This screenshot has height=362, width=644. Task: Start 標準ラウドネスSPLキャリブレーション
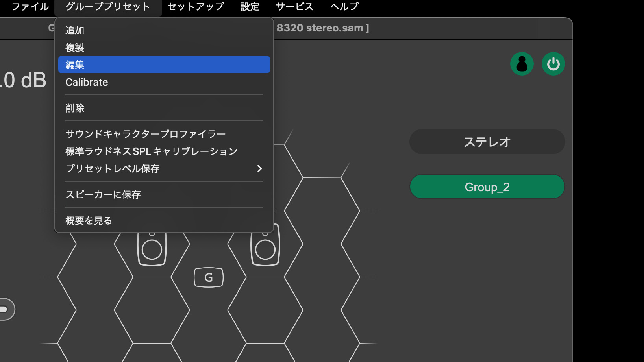click(151, 151)
